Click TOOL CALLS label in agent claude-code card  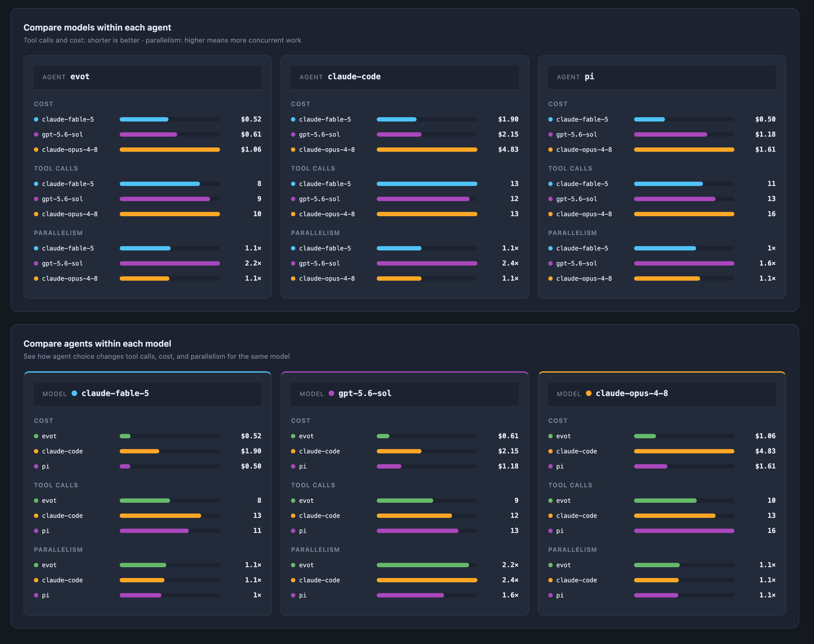(313, 168)
